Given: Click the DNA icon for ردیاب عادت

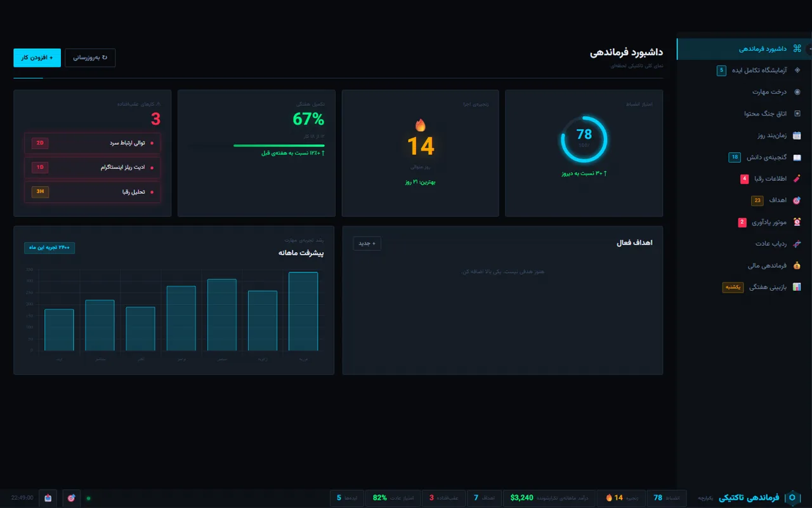Looking at the screenshot, I should (x=797, y=243).
